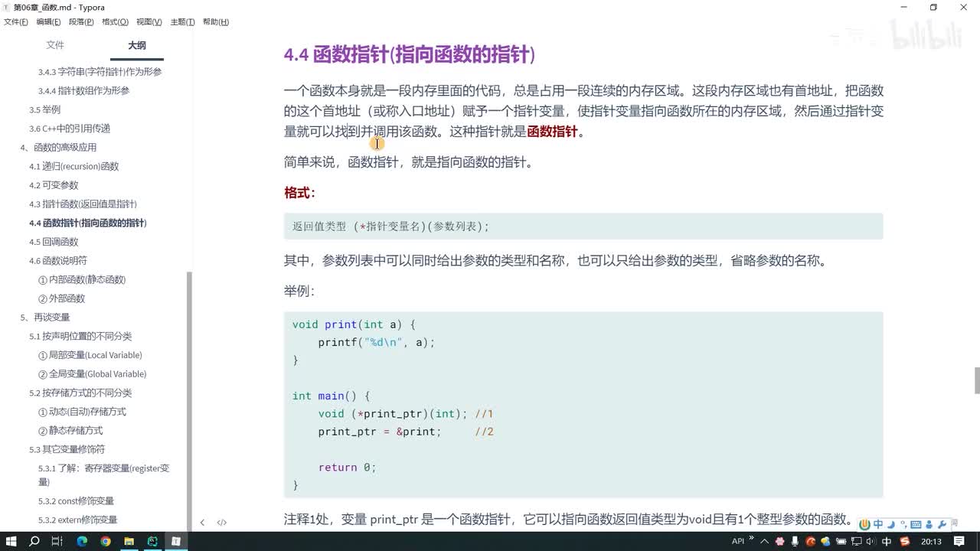Switch sidebar to 文件 tab
This screenshot has height=551, width=980.
click(55, 45)
